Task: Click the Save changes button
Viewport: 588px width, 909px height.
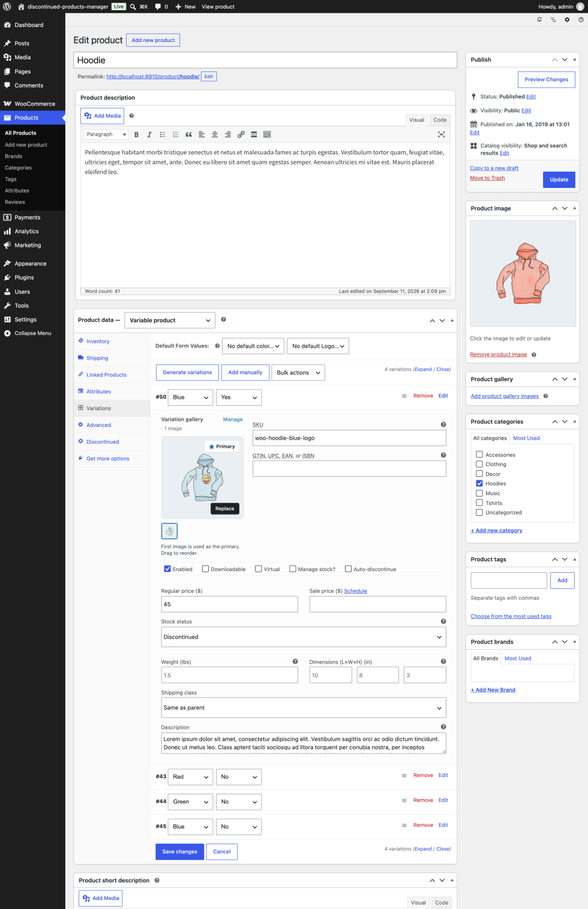Action: 179,851
